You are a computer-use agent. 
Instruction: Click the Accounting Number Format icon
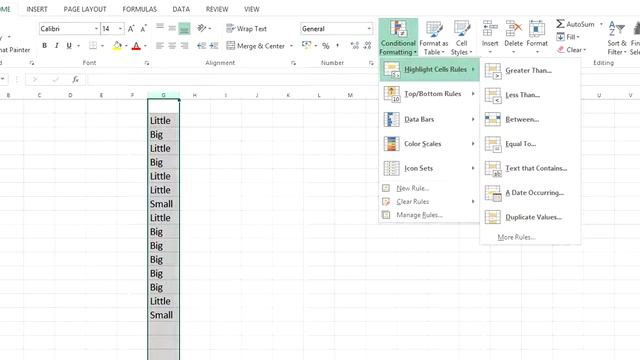(x=307, y=45)
